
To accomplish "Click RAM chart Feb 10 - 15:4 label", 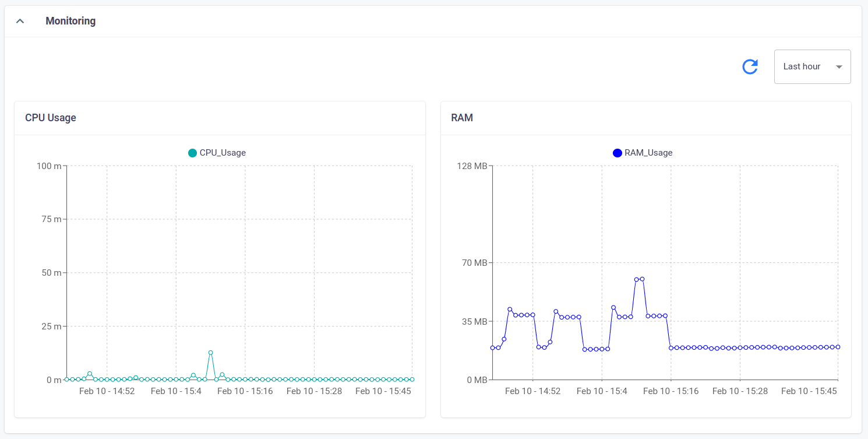I will click(x=602, y=391).
